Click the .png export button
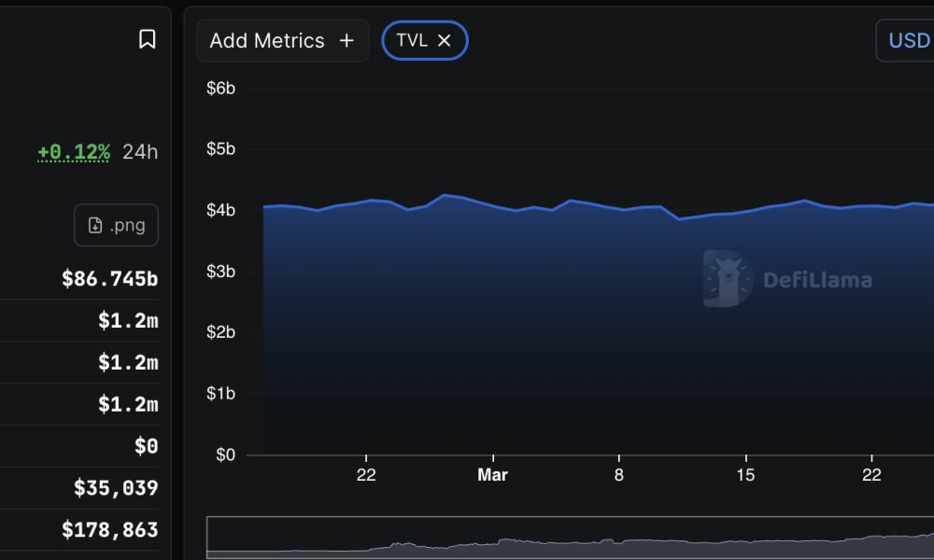Screen dimensions: 934x560 click(x=116, y=225)
